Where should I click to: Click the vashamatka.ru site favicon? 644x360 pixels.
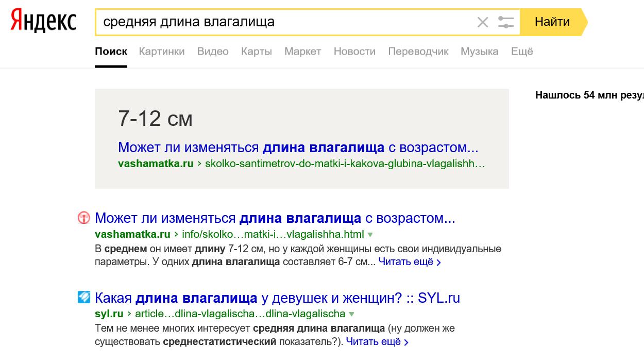(83, 218)
